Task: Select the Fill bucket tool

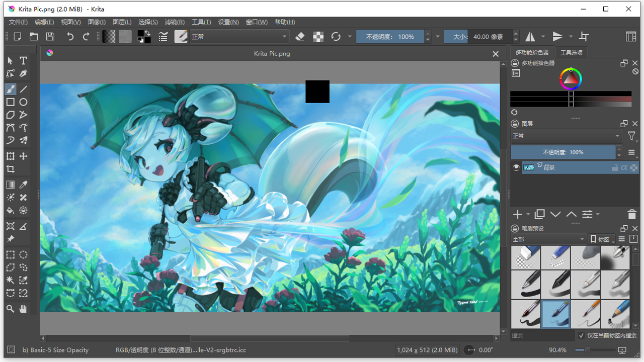Action: [10, 211]
